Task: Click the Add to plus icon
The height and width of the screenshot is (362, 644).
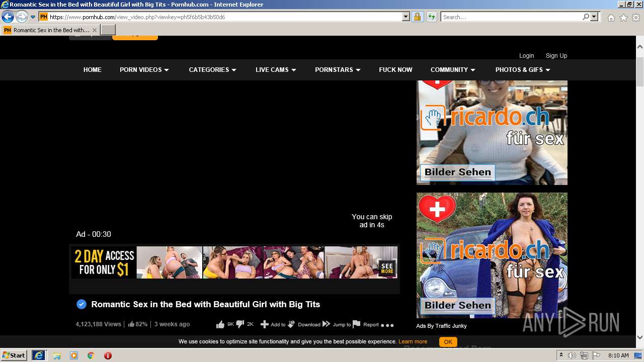Action: 265,325
